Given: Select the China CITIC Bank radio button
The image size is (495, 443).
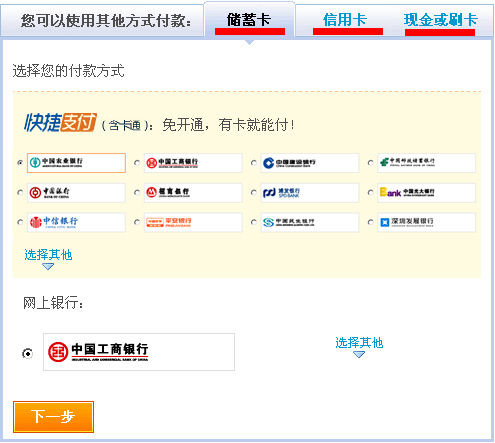Looking at the screenshot, I should point(20,222).
